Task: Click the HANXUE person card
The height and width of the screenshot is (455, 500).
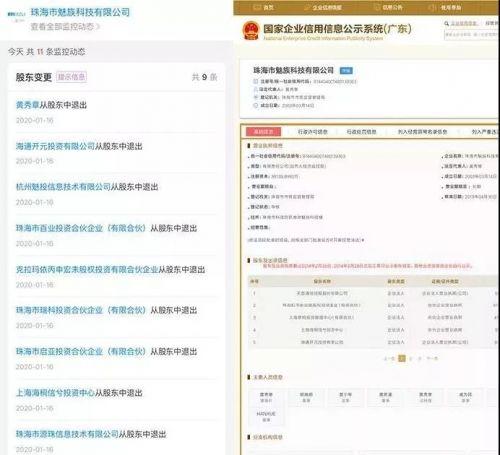Action: [266, 417]
